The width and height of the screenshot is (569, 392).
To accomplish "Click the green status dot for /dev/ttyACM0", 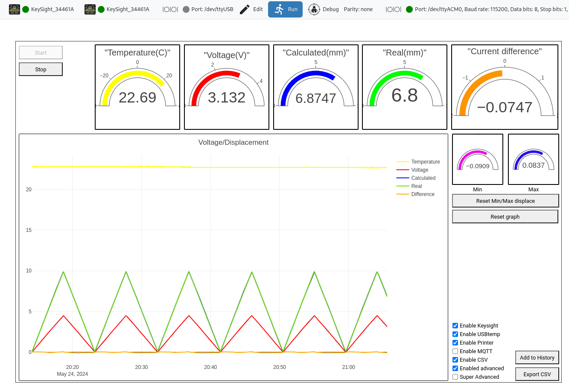I will (409, 9).
